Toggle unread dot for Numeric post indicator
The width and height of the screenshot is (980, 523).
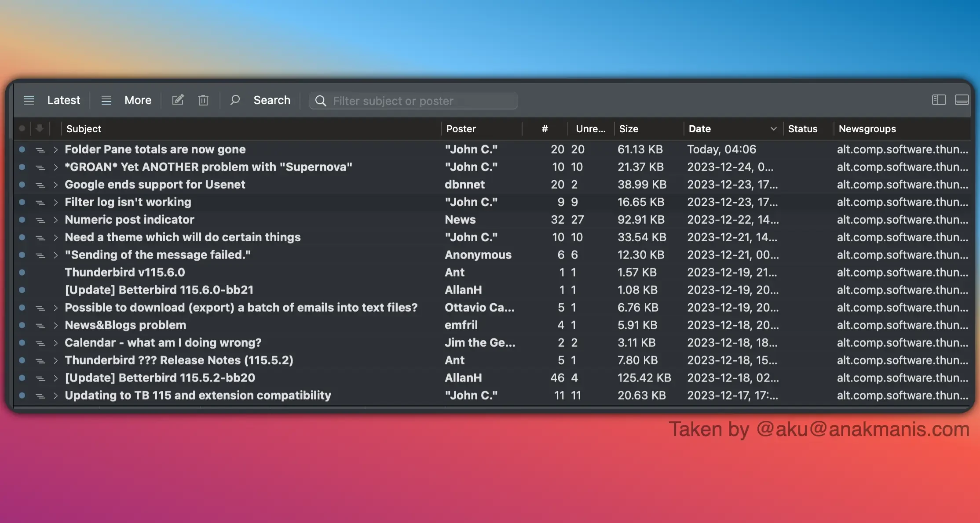click(22, 220)
